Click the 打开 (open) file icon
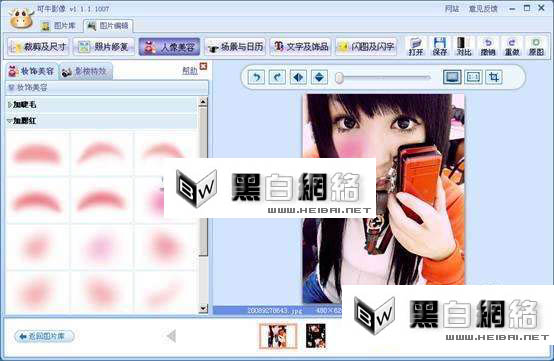 click(416, 46)
